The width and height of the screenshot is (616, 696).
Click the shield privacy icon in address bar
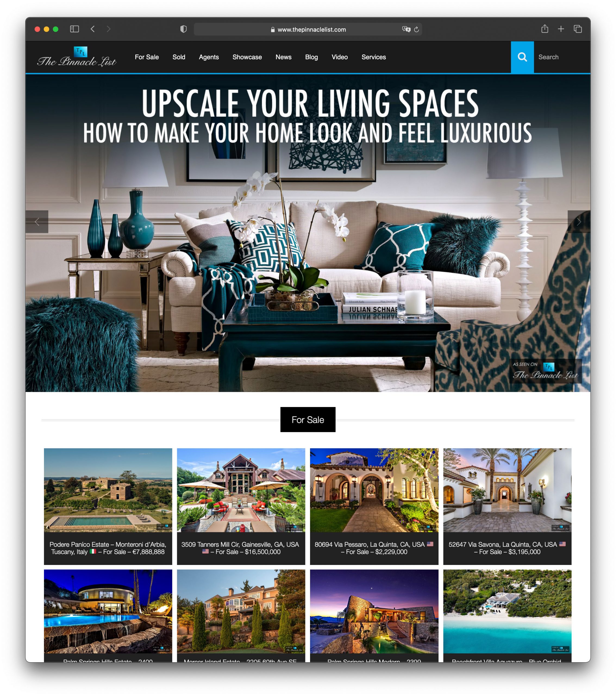[x=183, y=29]
